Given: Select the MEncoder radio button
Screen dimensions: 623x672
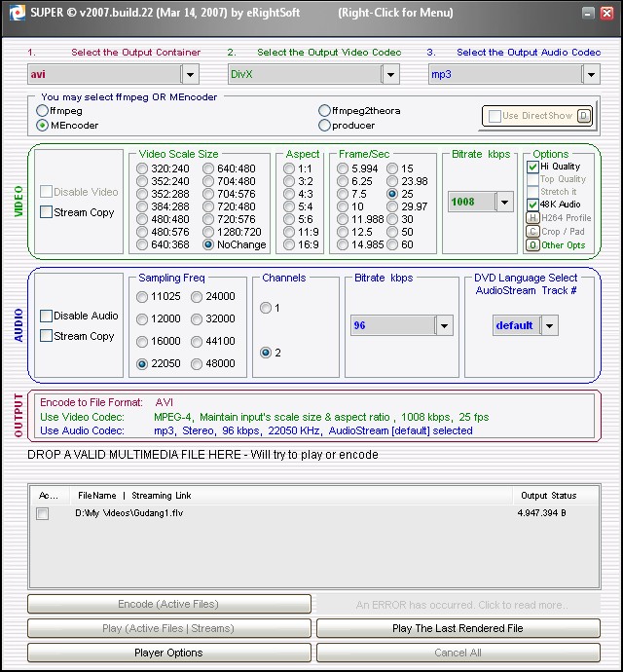Looking at the screenshot, I should 42,125.
